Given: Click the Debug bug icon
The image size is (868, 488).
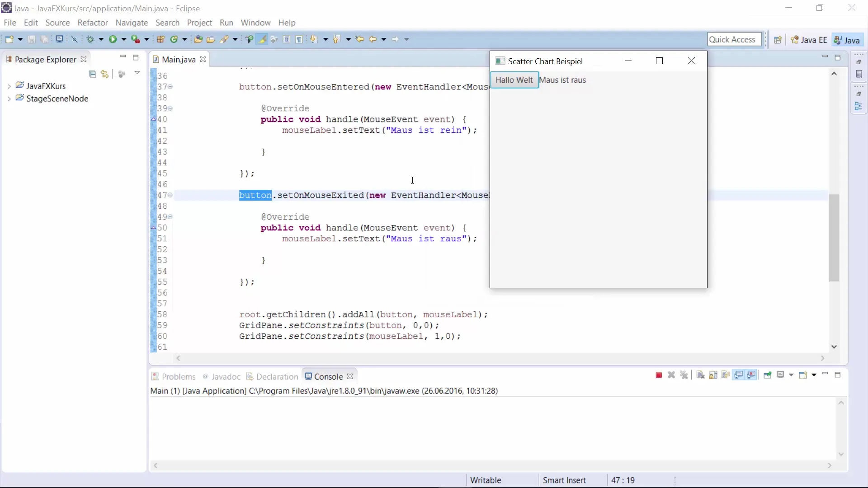Looking at the screenshot, I should [x=90, y=39].
